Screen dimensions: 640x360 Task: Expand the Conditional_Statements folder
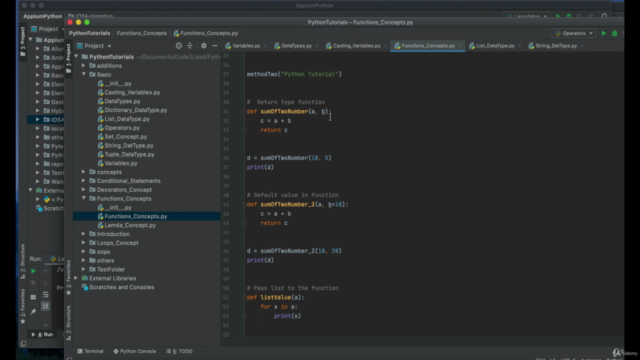84,181
